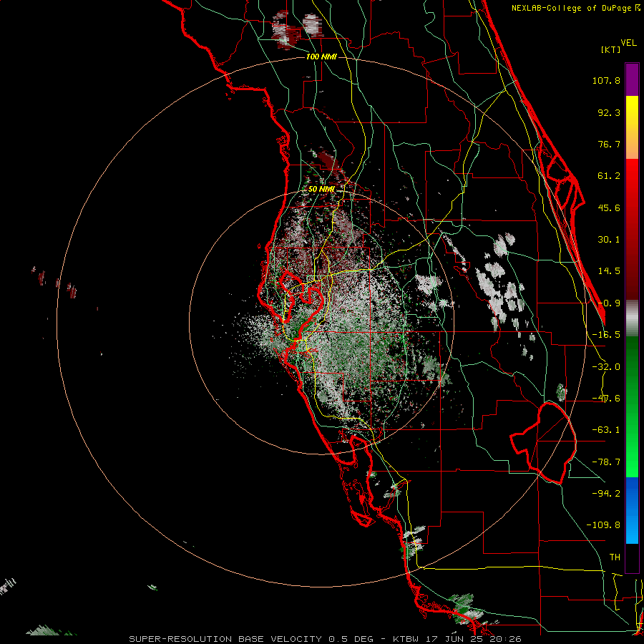
Task: Click the -0.9 legend value
Action: pos(609,303)
